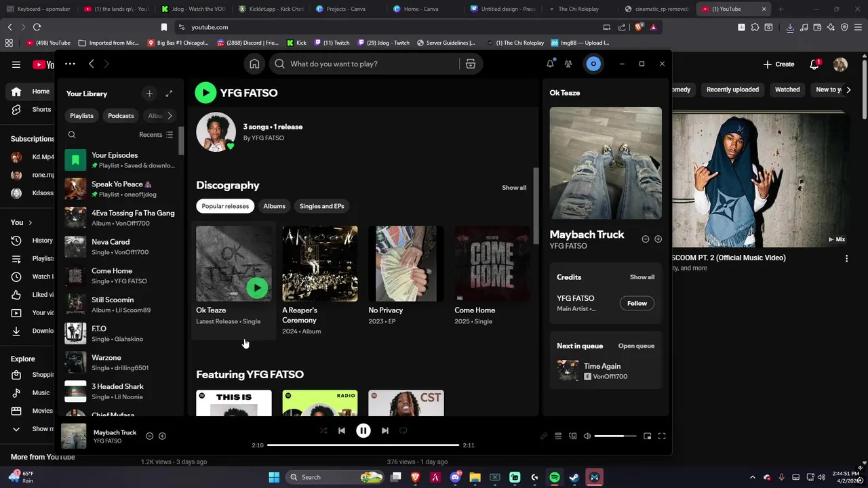Open the No Privacy EP cover

406,264
